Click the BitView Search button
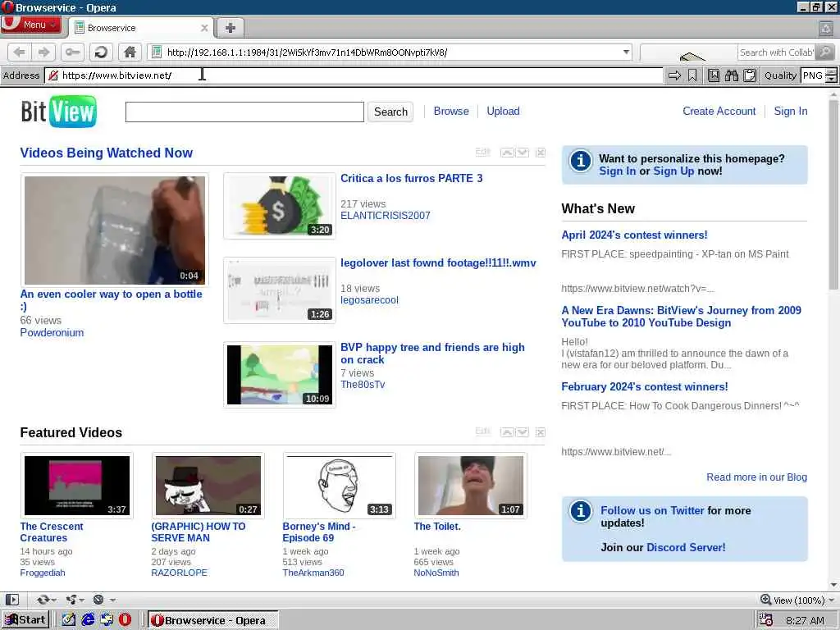This screenshot has width=840, height=630. [390, 112]
